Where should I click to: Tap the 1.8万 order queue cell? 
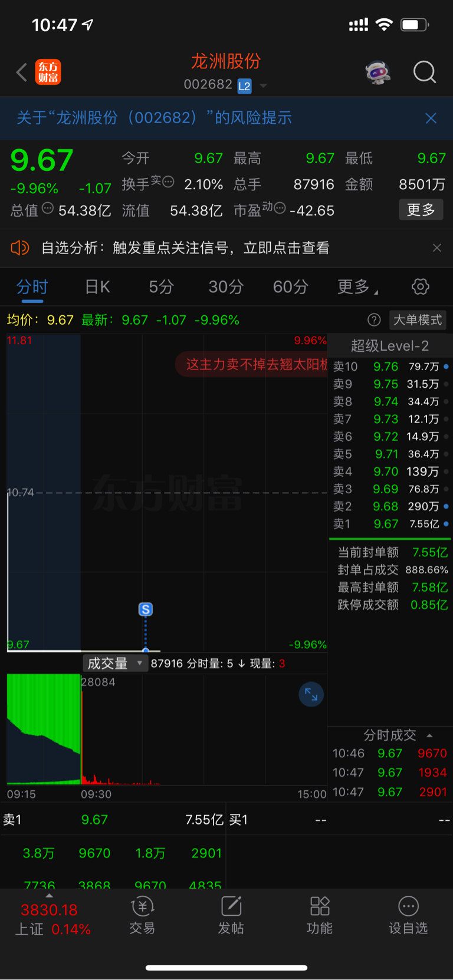150,853
